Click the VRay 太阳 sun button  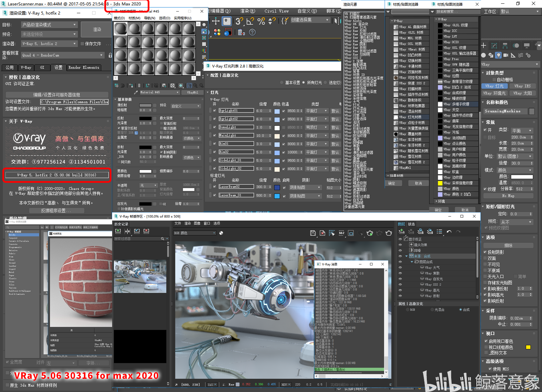point(522,93)
